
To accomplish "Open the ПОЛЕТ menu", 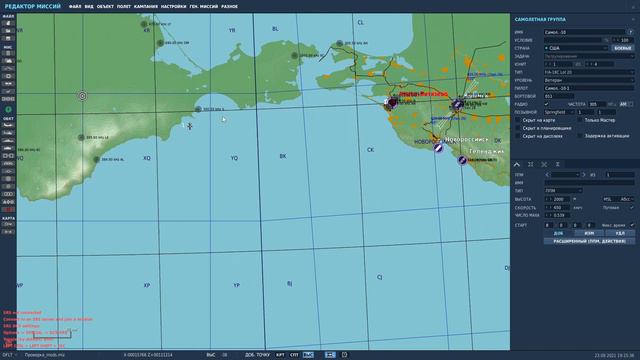I will (124, 7).
